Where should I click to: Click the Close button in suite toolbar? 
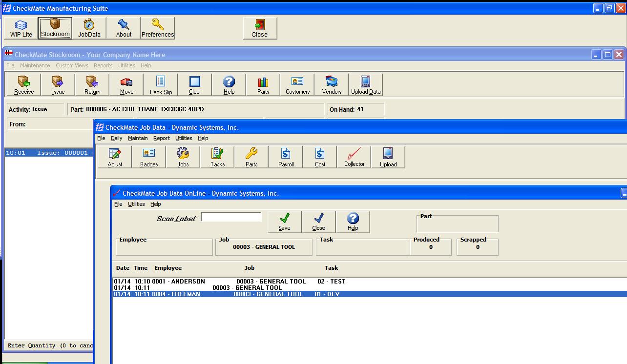click(x=260, y=28)
